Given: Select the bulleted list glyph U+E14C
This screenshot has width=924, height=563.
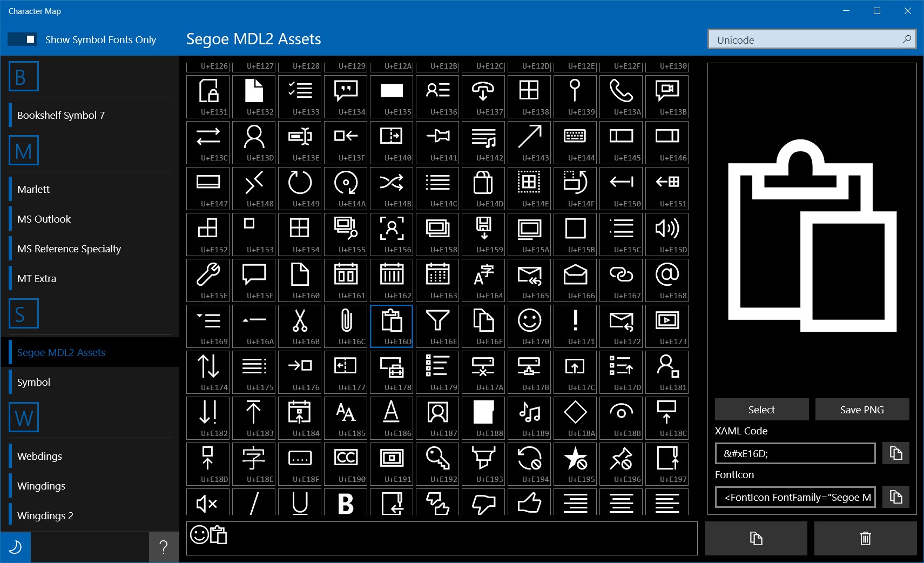Looking at the screenshot, I should point(437,188).
